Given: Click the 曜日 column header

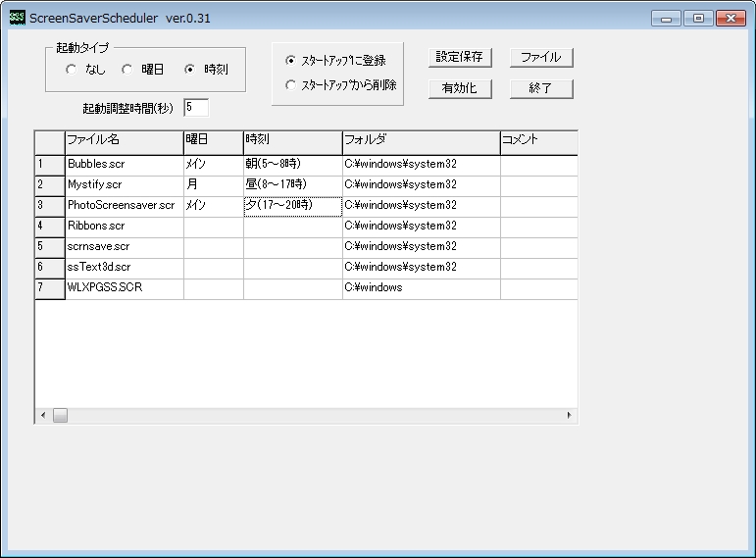Looking at the screenshot, I should pyautogui.click(x=214, y=143).
